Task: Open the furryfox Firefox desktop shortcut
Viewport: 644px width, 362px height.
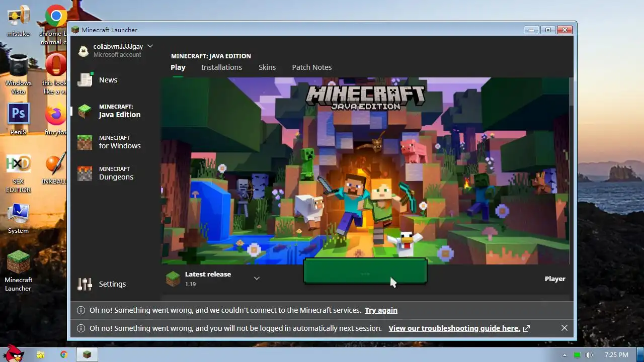Action: point(55,120)
